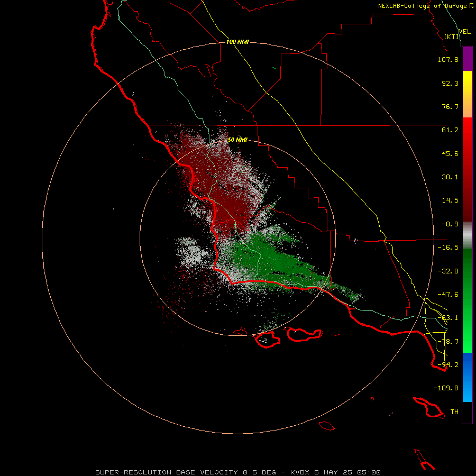Click the [KT] units label

tap(452, 36)
